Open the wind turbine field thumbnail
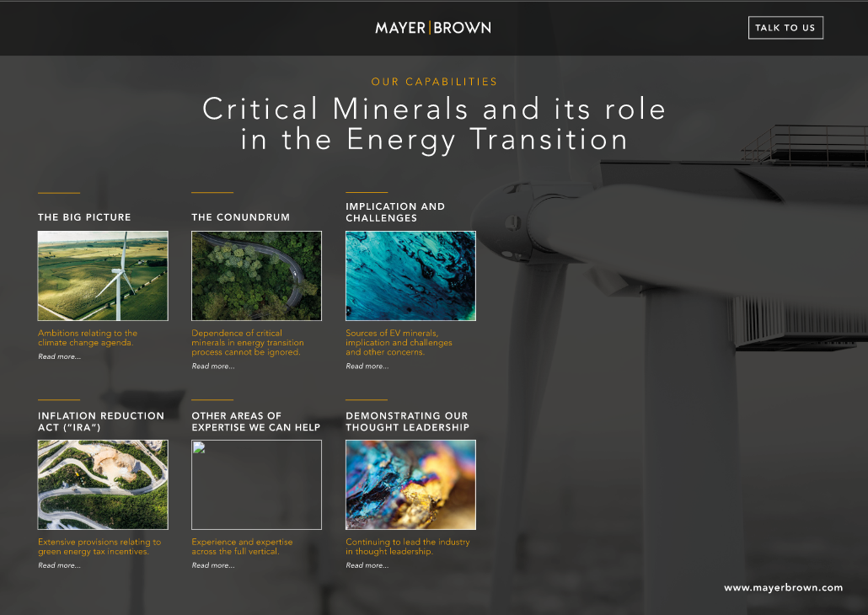This screenshot has width=868, height=615. click(x=103, y=275)
